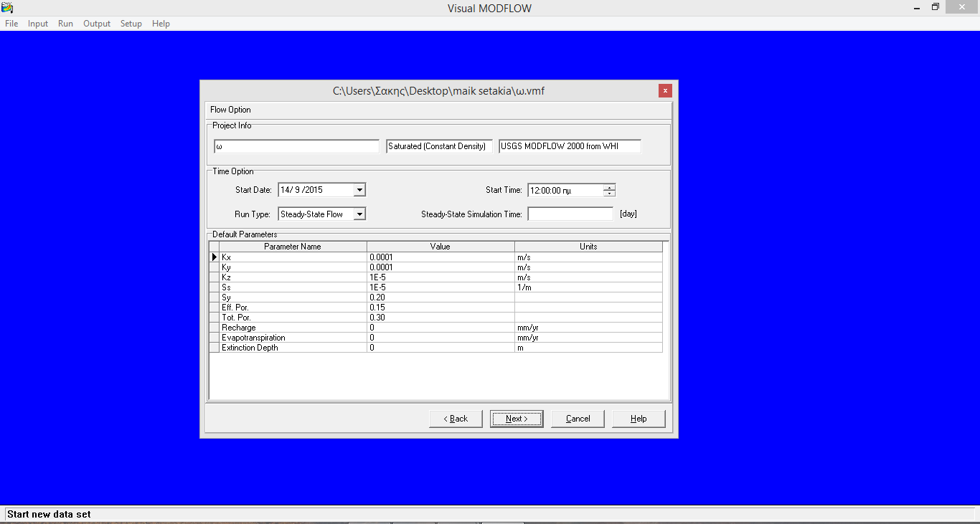Select the Sy parameter name cell
The height and width of the screenshot is (524, 980).
coord(293,297)
